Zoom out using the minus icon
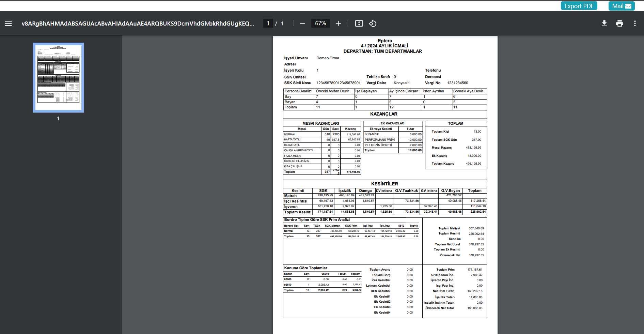This screenshot has width=644, height=334. point(302,24)
